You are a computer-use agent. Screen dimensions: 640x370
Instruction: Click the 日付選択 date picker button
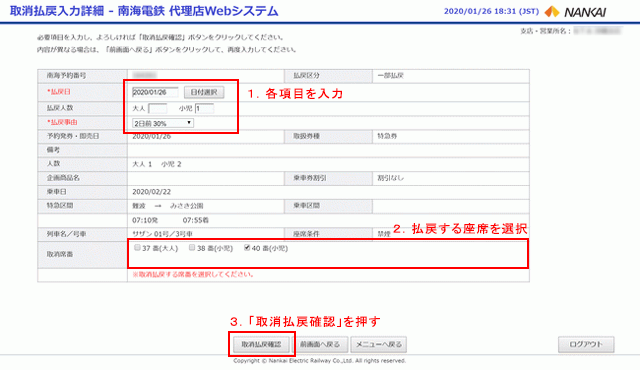204,92
